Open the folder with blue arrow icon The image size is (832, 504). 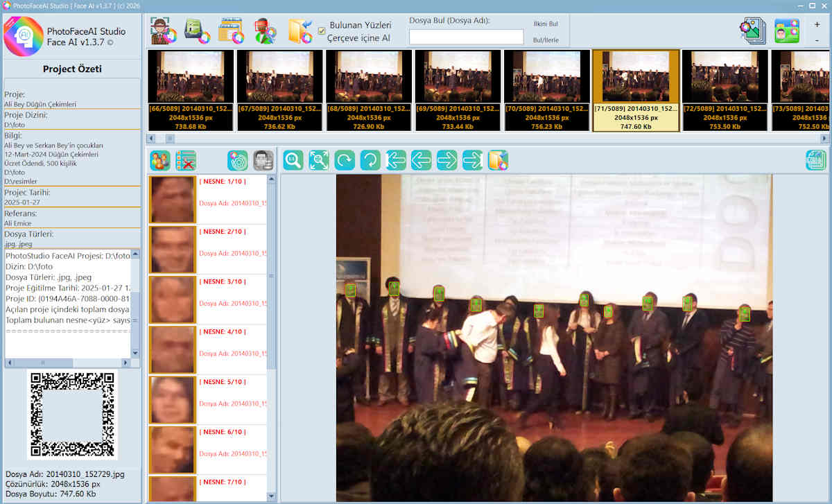[x=300, y=31]
